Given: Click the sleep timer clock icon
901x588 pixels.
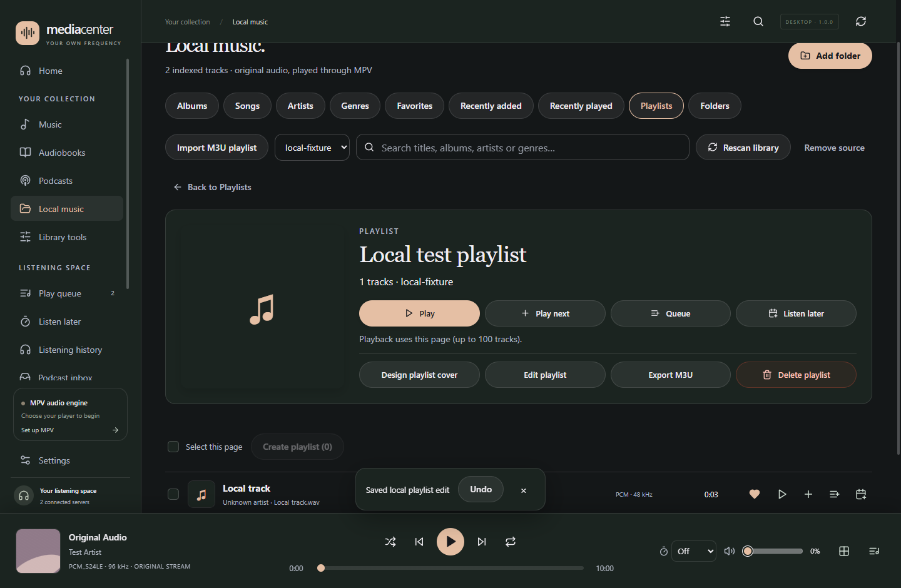Looking at the screenshot, I should click(x=664, y=551).
